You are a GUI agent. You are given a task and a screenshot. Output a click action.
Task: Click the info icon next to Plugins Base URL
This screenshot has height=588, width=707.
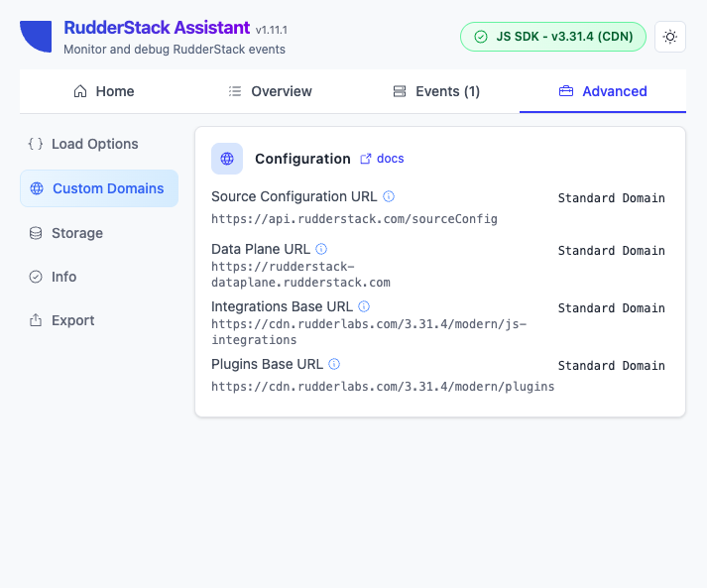[334, 364]
